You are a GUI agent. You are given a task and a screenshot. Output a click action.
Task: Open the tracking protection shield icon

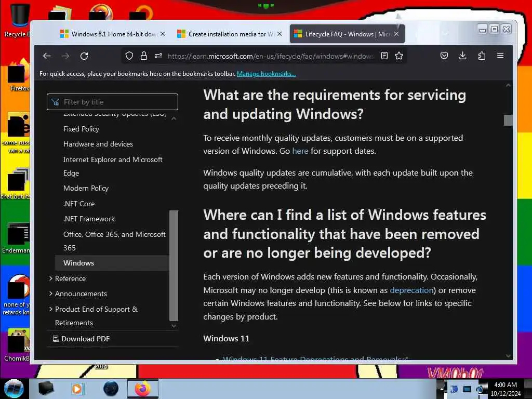[129, 56]
